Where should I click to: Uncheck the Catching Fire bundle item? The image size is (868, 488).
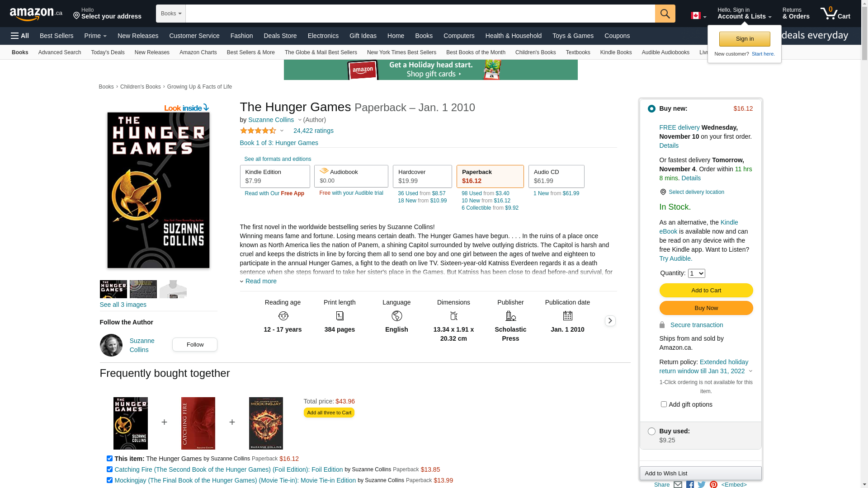click(x=109, y=469)
